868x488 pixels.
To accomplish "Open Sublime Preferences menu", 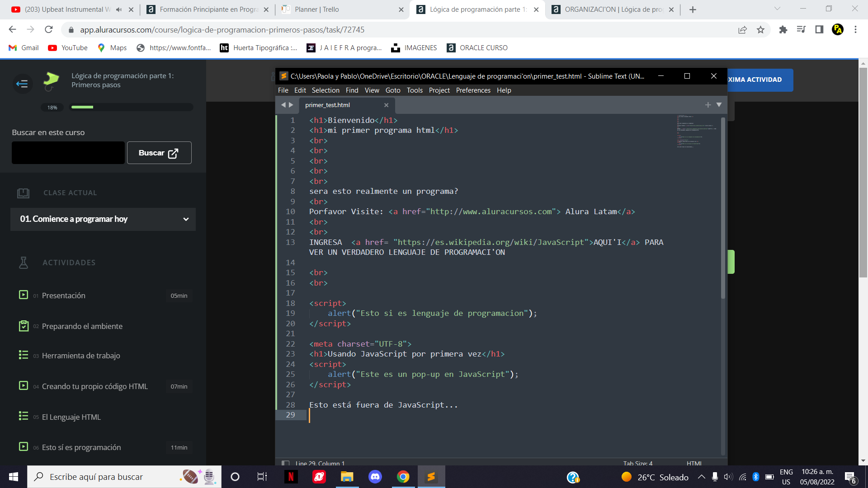I will [473, 90].
